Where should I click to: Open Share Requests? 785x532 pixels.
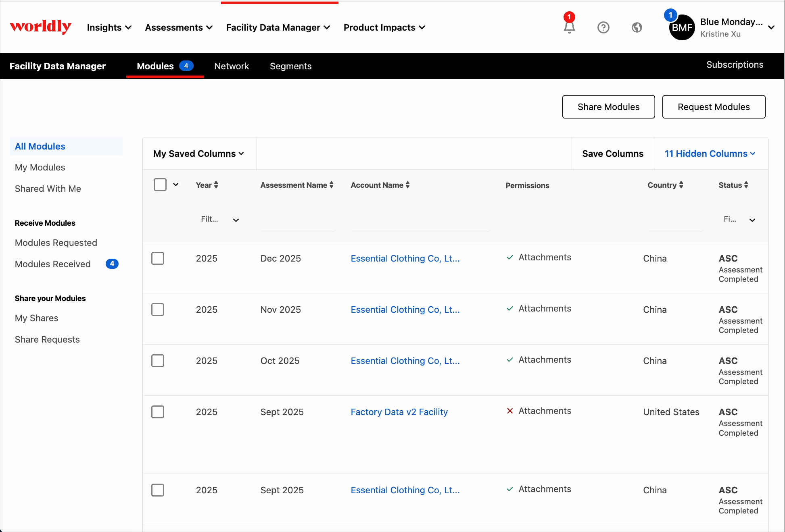[x=47, y=339]
